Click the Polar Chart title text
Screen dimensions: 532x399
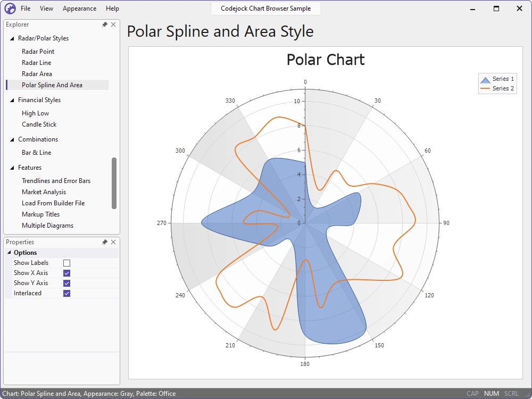[x=326, y=60]
